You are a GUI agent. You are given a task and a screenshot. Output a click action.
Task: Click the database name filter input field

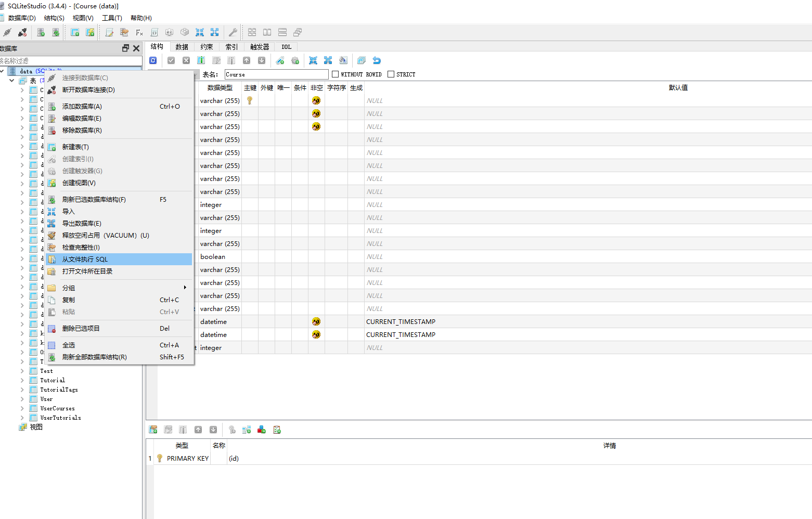(x=71, y=61)
